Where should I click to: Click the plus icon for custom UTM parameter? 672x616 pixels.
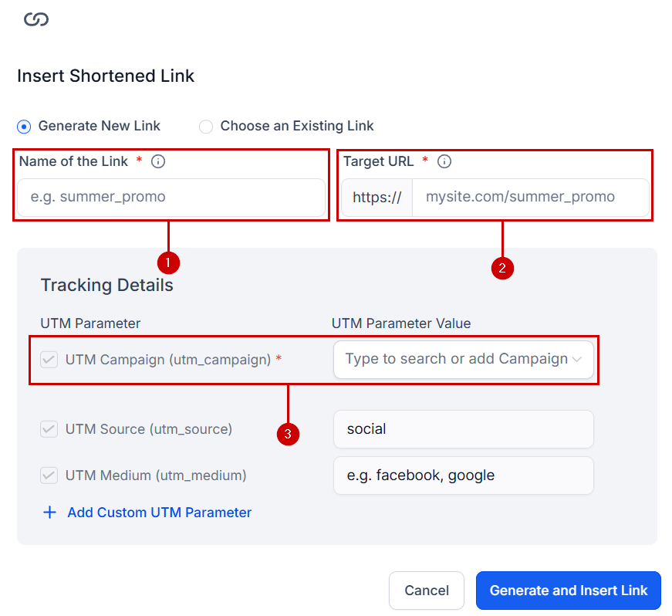[49, 513]
